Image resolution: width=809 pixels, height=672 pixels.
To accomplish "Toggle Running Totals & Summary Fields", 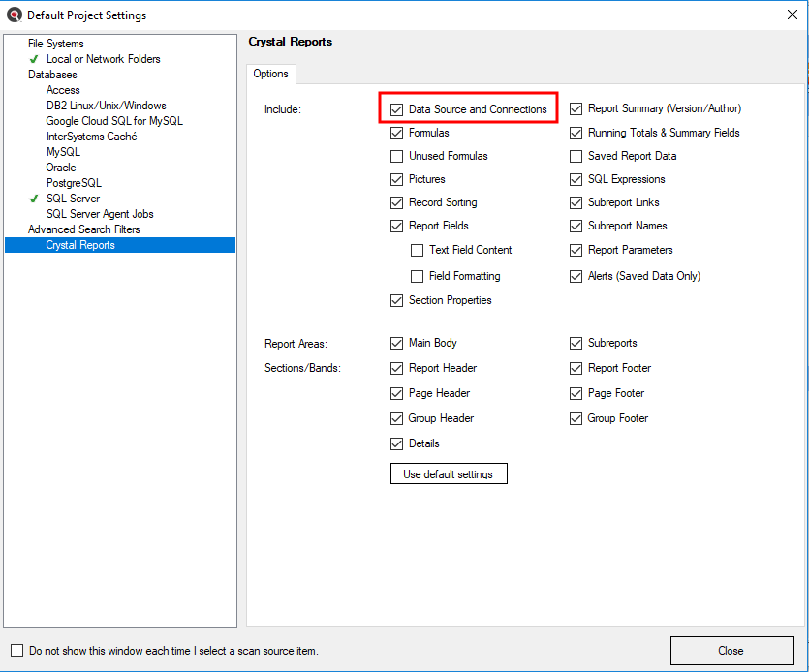I will pyautogui.click(x=576, y=133).
